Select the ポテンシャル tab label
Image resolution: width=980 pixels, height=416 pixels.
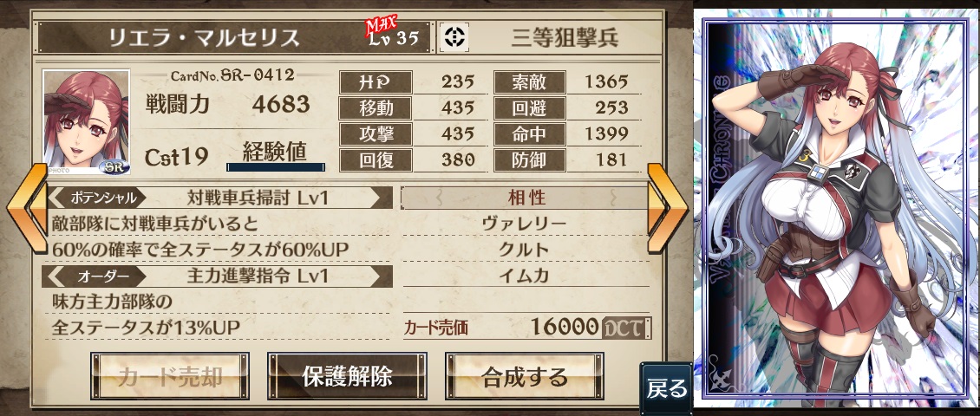102,198
